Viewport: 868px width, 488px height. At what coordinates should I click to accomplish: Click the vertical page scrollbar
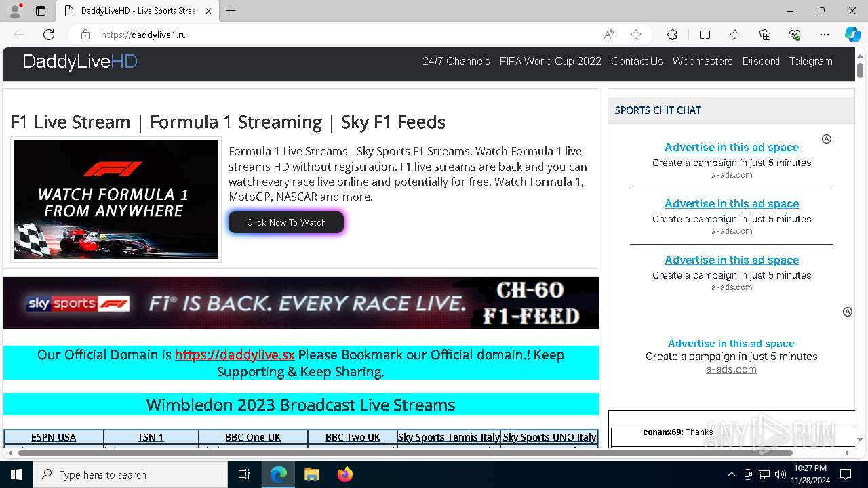click(860, 70)
